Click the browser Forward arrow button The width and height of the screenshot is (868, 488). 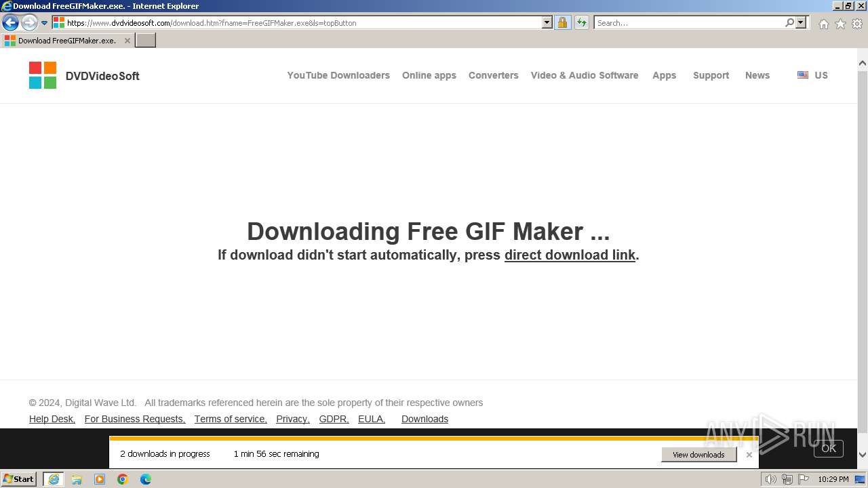29,22
